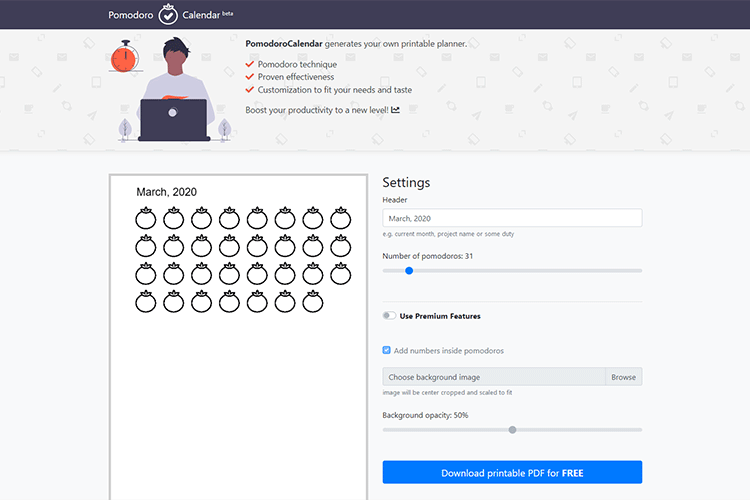
Task: Click the Calendar beta text in header
Action: [206, 16]
